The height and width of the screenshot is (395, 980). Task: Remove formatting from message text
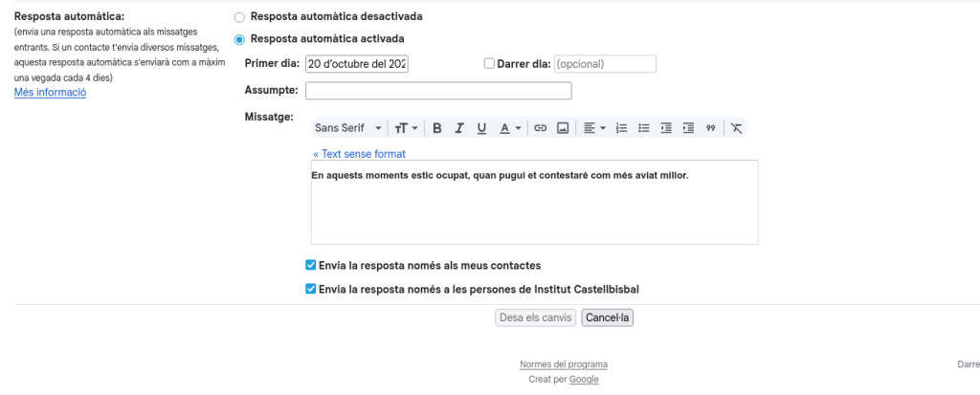pyautogui.click(x=736, y=128)
